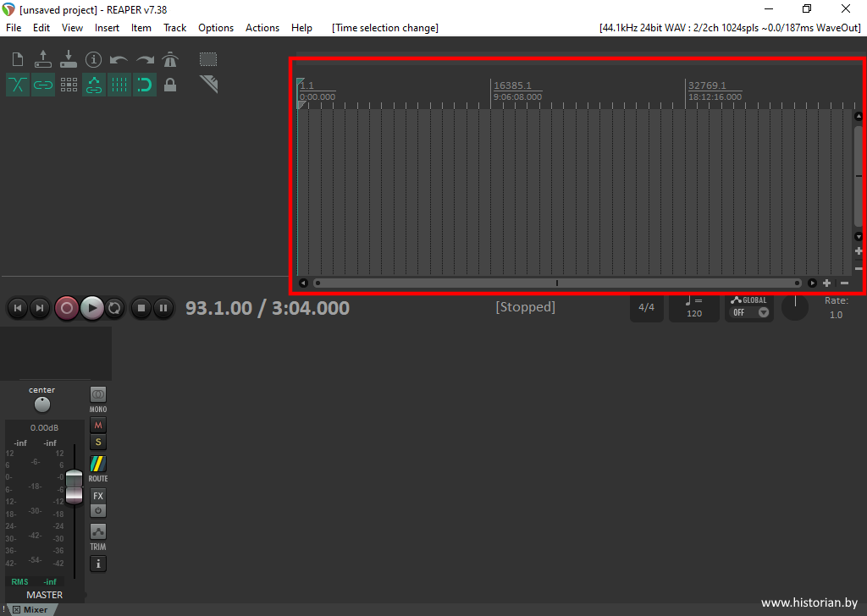The height and width of the screenshot is (616, 867).
Task: Toggle snap magnet icon
Action: [145, 85]
